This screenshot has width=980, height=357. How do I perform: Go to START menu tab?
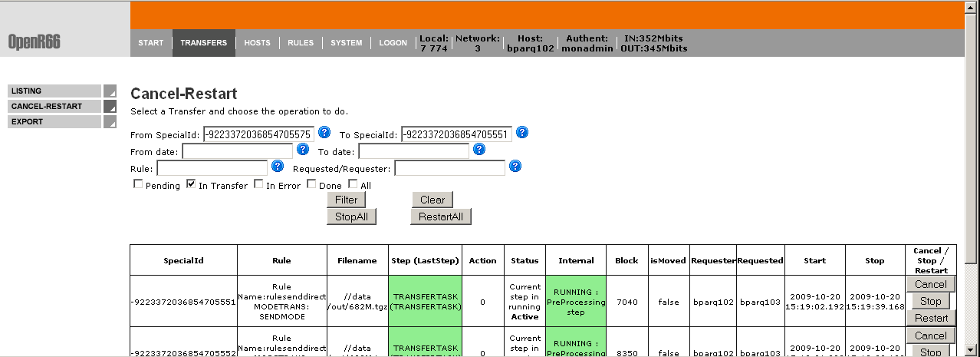pyautogui.click(x=151, y=43)
